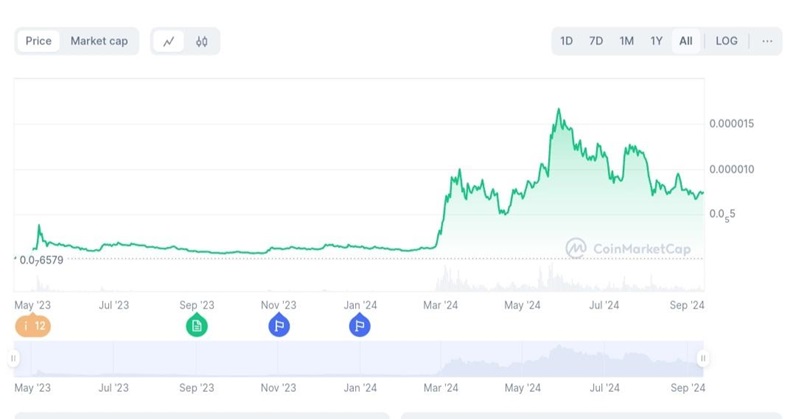This screenshot has width=796, height=419.
Task: Click the left handle of the range slider
Action: [x=14, y=358]
